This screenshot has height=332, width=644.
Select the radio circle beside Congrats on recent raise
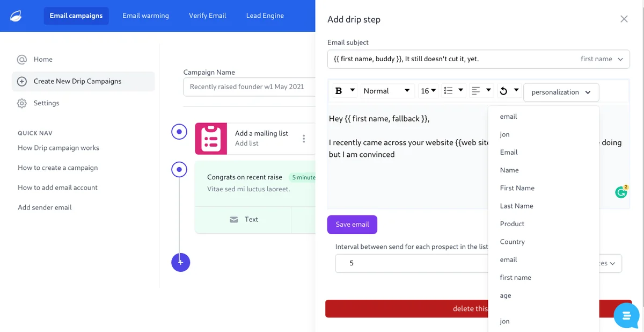coord(179,170)
